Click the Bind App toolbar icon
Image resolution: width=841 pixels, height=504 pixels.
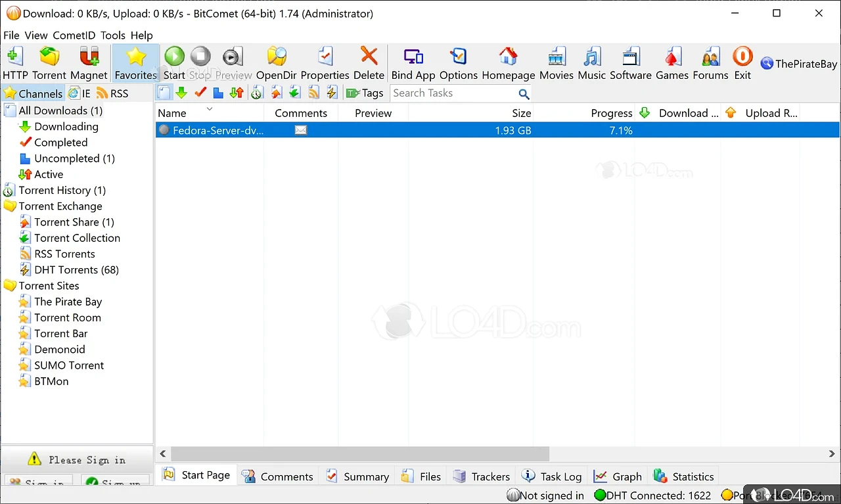(x=413, y=63)
